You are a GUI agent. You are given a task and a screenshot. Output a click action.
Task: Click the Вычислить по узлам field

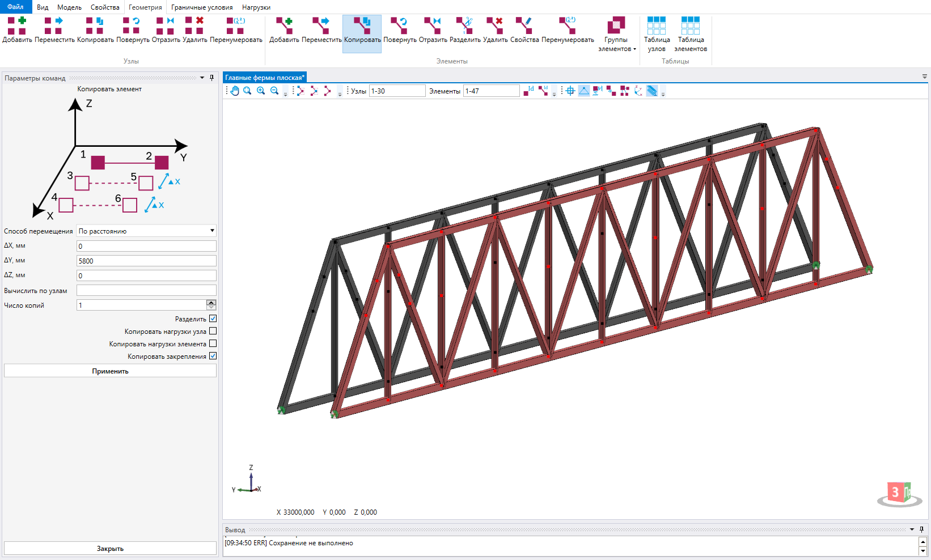tap(146, 290)
